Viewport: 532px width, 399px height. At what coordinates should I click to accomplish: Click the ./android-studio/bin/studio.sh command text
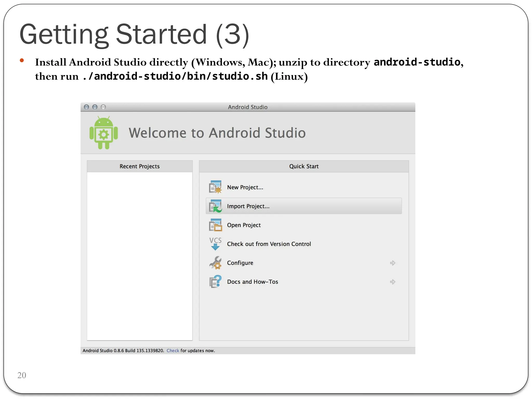[175, 76]
